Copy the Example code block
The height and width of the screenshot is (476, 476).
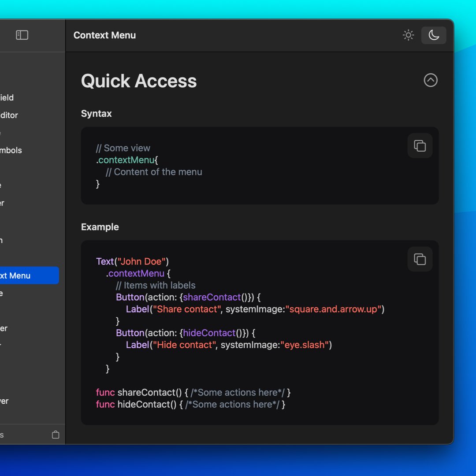420,259
